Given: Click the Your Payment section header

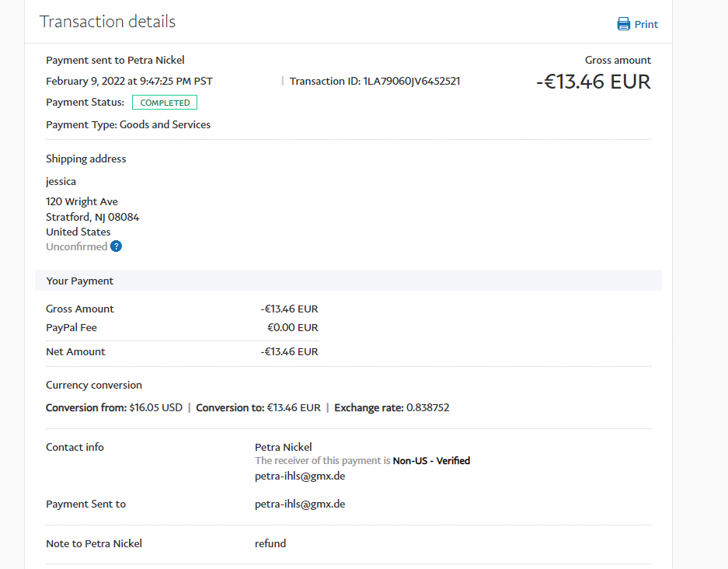Looking at the screenshot, I should (80, 281).
